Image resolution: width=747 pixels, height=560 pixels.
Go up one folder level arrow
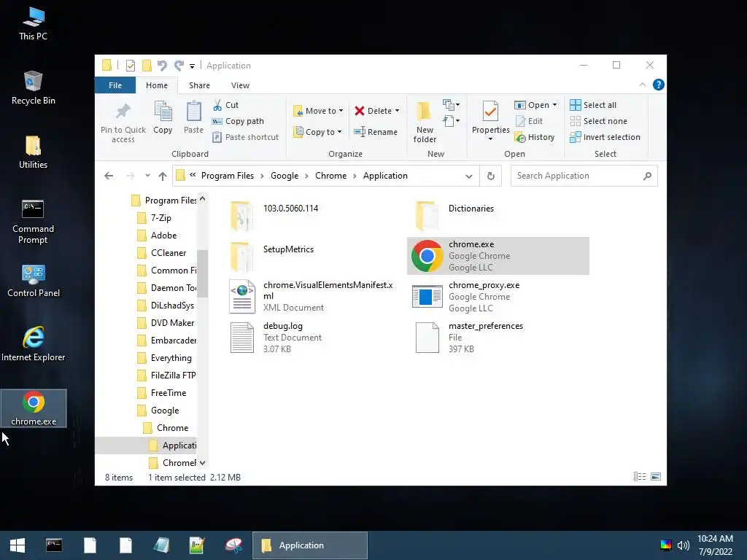pyautogui.click(x=163, y=176)
